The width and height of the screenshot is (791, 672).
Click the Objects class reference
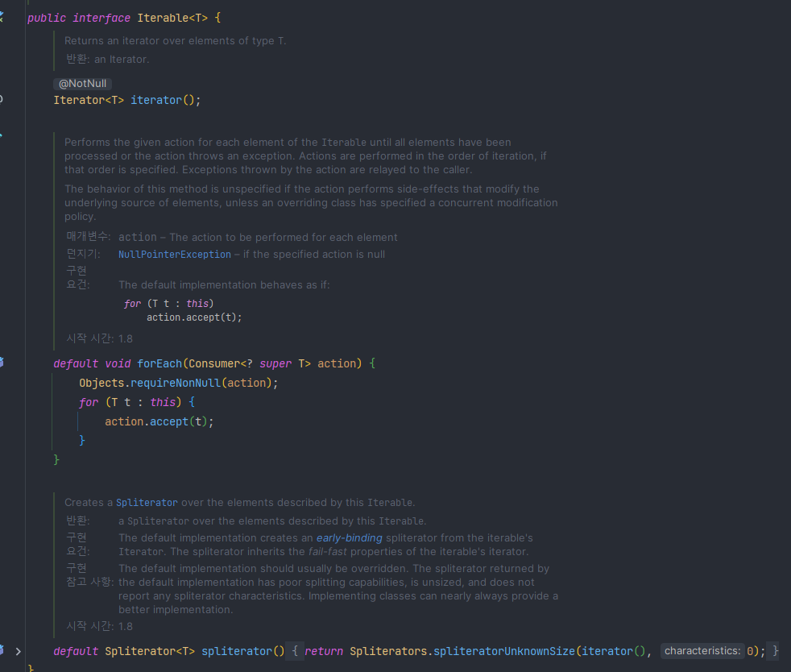101,383
